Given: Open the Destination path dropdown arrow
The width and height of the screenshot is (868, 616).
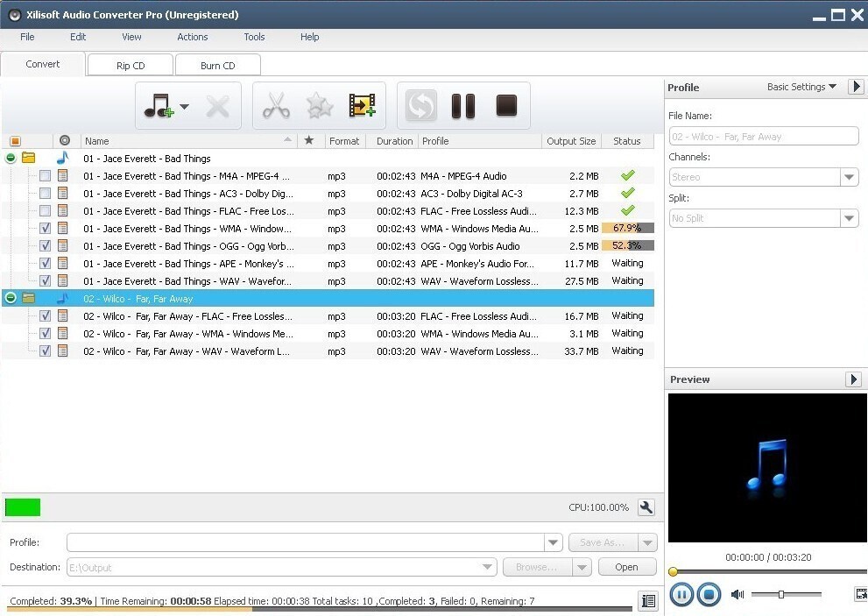Looking at the screenshot, I should point(487,567).
